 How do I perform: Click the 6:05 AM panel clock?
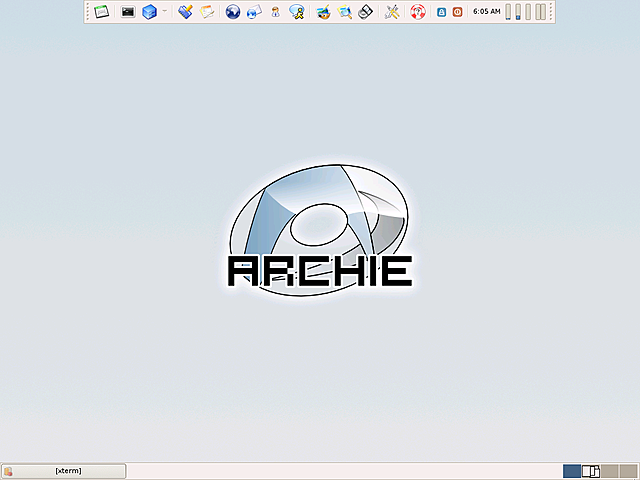coord(487,12)
